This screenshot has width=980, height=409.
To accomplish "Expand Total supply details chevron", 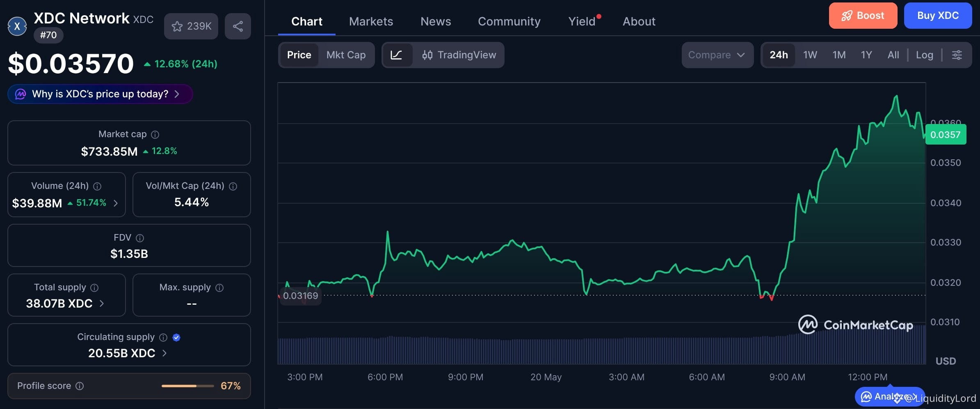I will click(102, 303).
